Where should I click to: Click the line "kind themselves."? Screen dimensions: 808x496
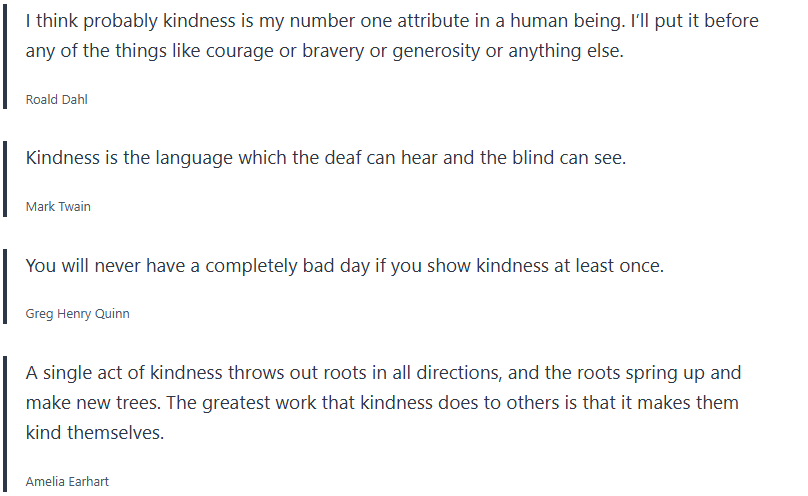pos(93,434)
